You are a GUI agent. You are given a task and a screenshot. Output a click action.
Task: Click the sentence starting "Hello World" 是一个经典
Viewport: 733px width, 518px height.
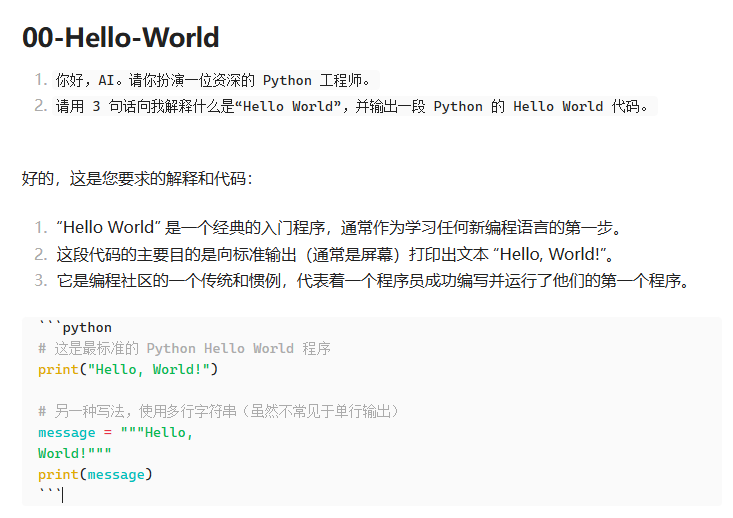(x=339, y=228)
